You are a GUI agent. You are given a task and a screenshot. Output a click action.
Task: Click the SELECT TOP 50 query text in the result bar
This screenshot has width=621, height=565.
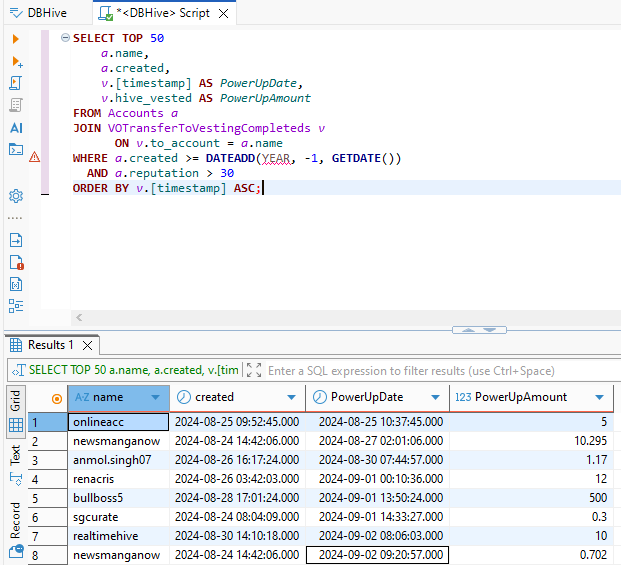[x=134, y=370]
